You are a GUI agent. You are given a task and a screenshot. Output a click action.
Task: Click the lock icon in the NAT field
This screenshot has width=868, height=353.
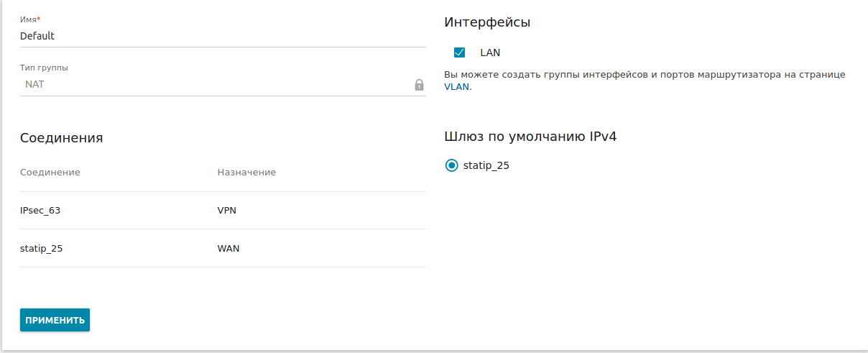coord(419,85)
